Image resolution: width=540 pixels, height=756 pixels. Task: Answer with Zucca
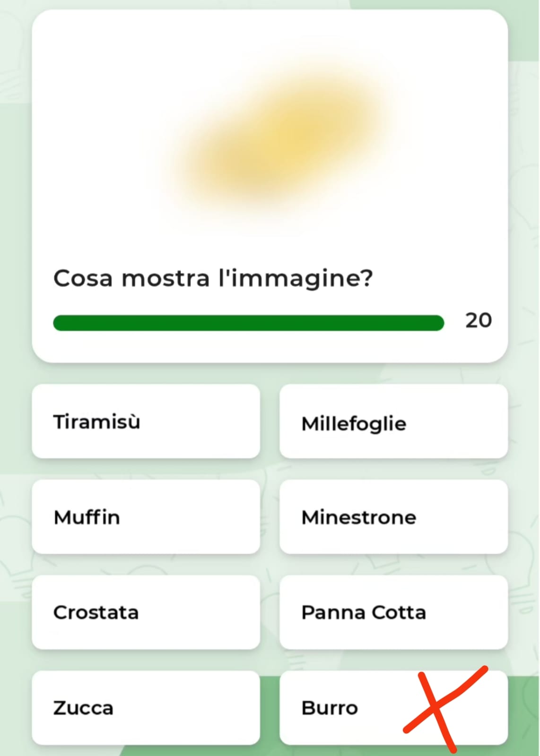point(146,708)
